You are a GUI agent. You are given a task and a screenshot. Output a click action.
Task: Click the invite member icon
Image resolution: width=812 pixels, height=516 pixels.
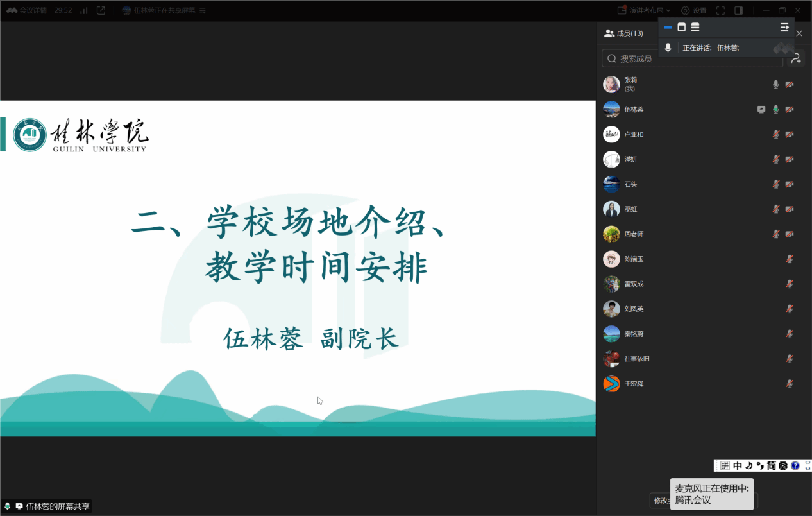pos(796,58)
